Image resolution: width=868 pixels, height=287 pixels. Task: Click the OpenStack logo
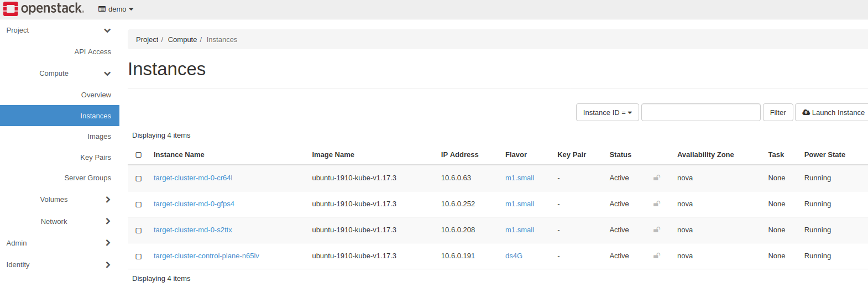pyautogui.click(x=44, y=9)
